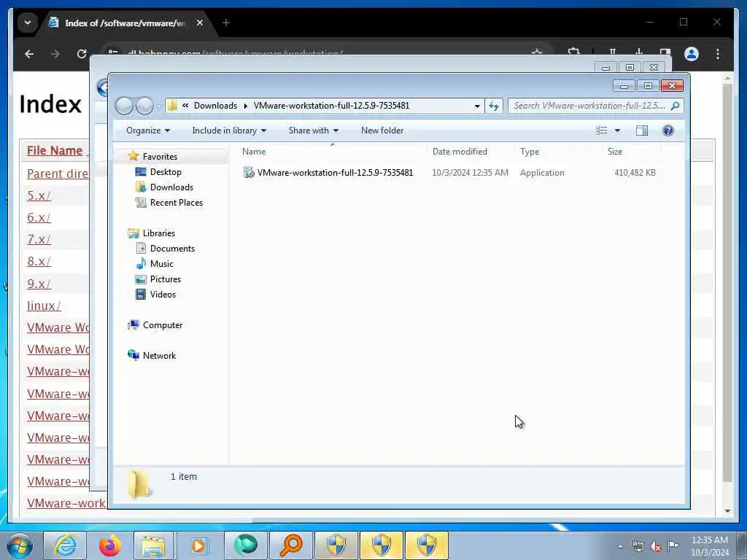Click the 7.x/ link in browser
This screenshot has height=560, width=747.
click(x=39, y=239)
